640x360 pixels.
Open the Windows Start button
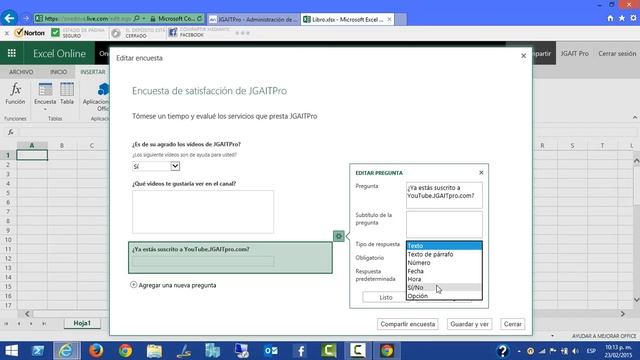click(x=12, y=351)
